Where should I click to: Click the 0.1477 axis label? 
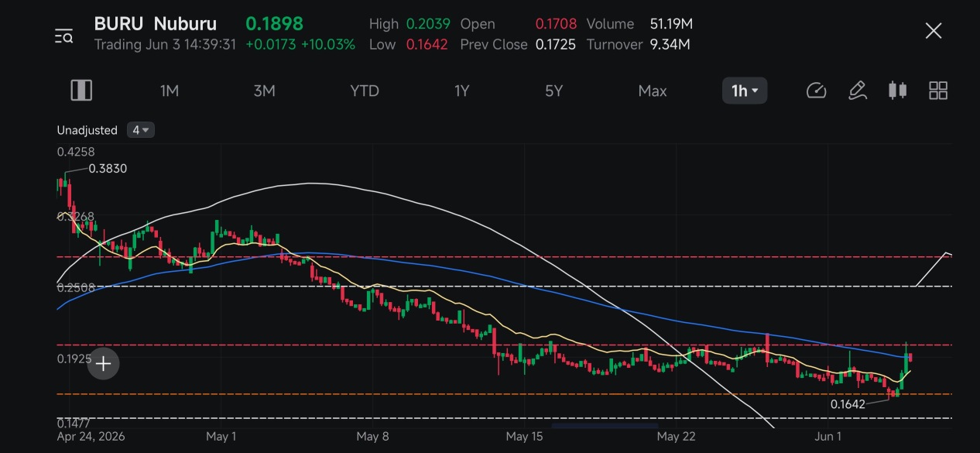(74, 424)
